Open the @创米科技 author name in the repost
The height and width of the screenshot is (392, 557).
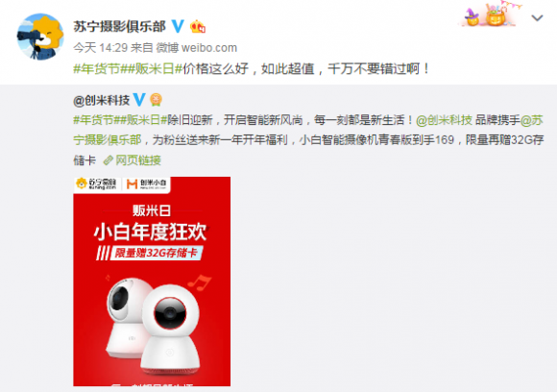(x=101, y=100)
